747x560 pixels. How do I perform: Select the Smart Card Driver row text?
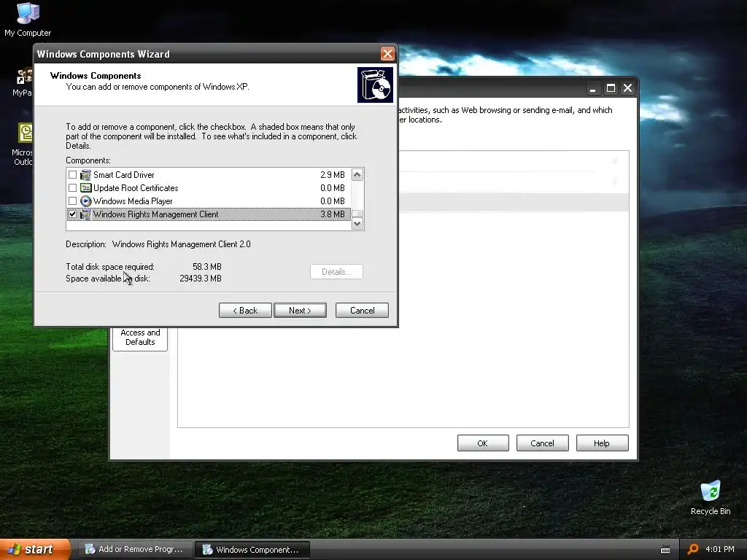coord(124,175)
